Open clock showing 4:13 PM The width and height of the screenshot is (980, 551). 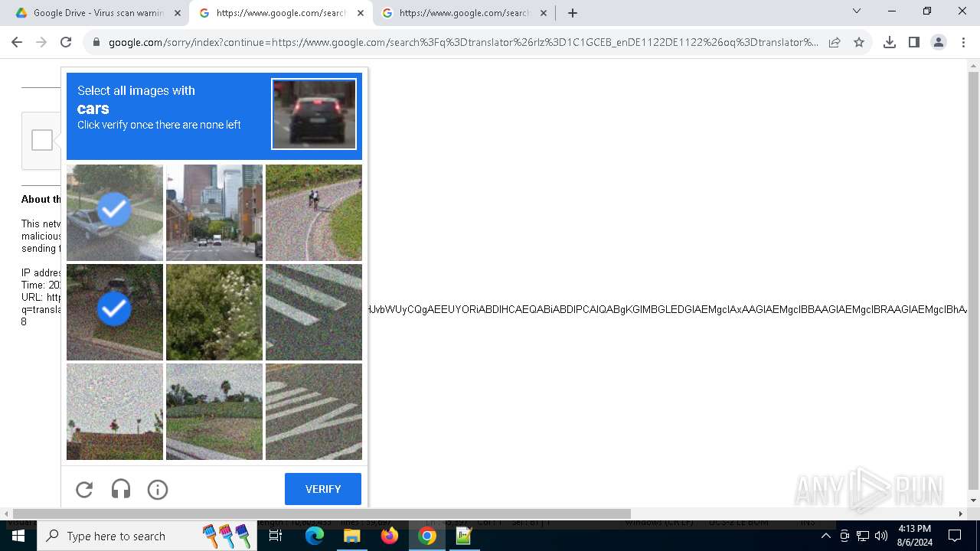914,536
